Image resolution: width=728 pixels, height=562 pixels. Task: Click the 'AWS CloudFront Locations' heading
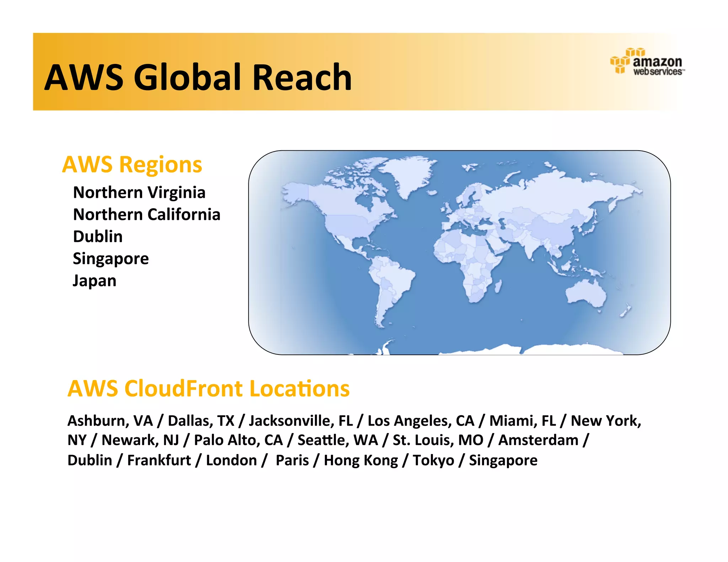pos(209,388)
